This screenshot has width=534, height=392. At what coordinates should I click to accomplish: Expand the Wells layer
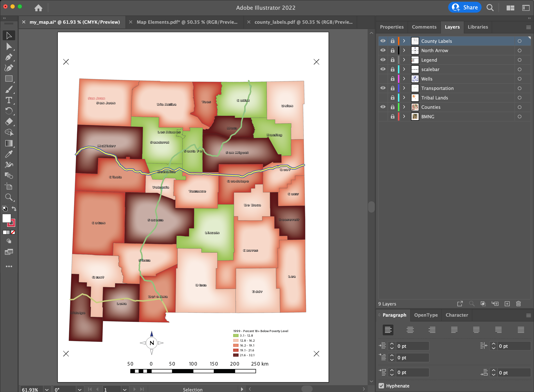(x=404, y=79)
